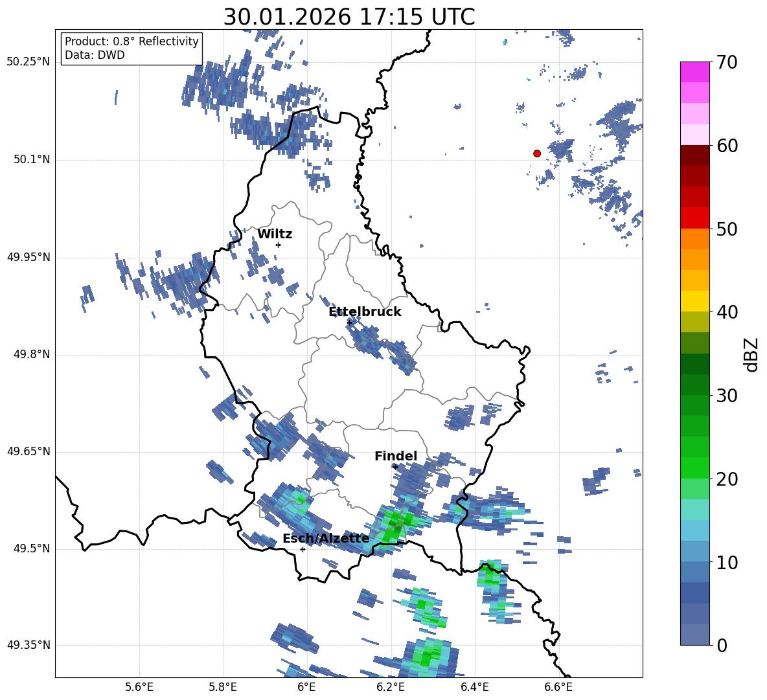767x700 pixels.
Task: Click the magenta top colorbar segment
Action: point(694,73)
